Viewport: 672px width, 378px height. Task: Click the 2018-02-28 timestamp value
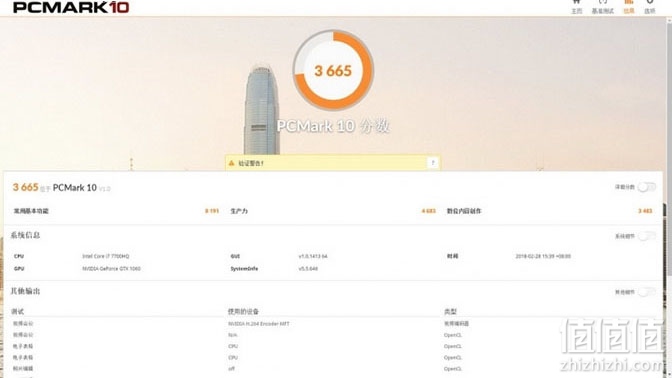pyautogui.click(x=543, y=256)
